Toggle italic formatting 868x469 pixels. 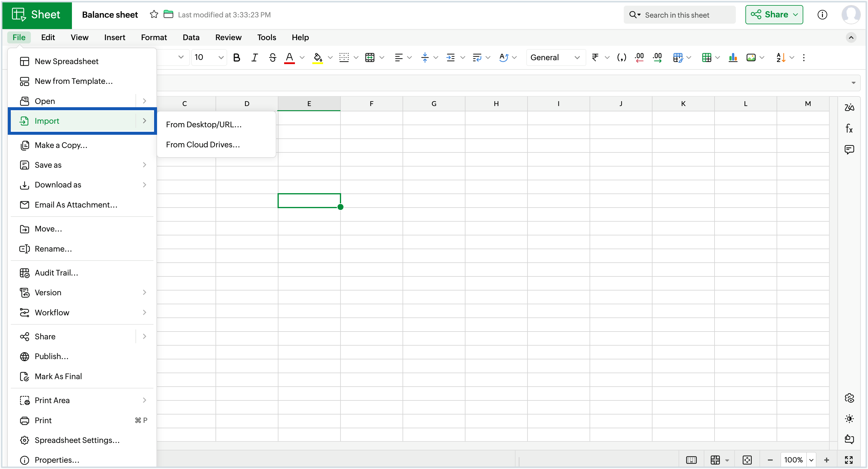tap(254, 58)
